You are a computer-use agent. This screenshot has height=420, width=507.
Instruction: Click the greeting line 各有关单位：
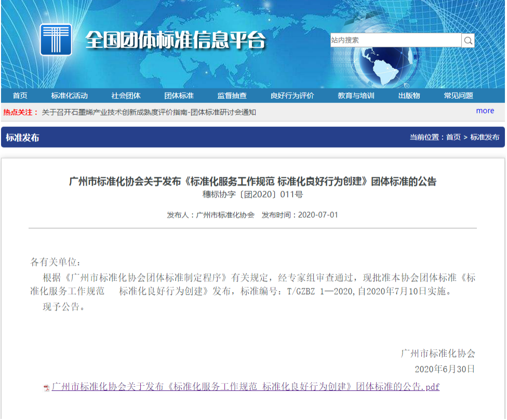click(55, 262)
